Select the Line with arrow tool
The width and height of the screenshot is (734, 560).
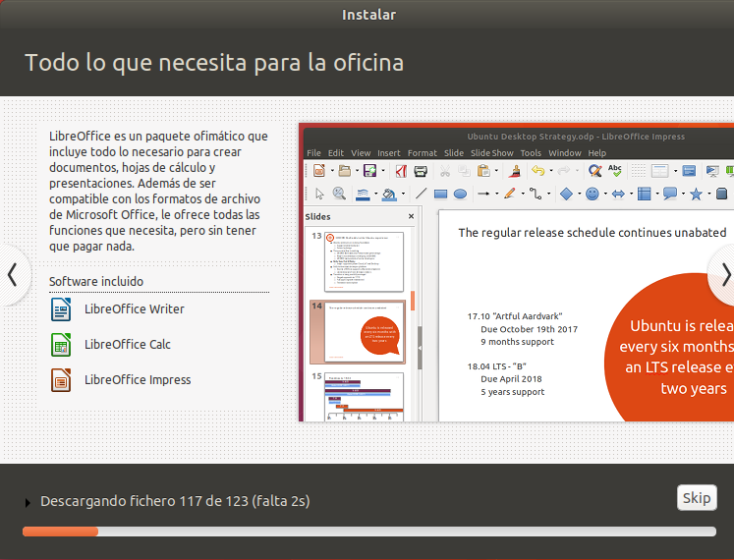(483, 194)
